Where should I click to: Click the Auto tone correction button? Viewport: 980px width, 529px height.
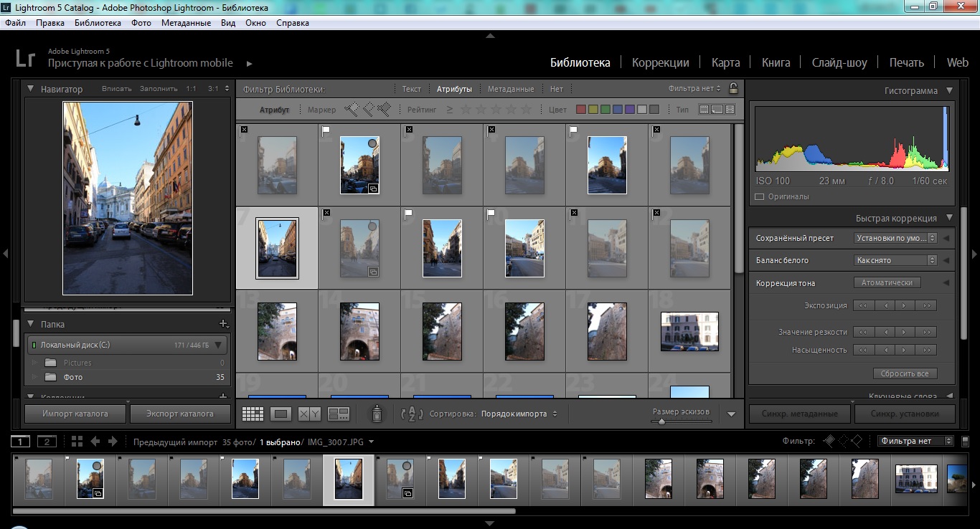click(887, 282)
